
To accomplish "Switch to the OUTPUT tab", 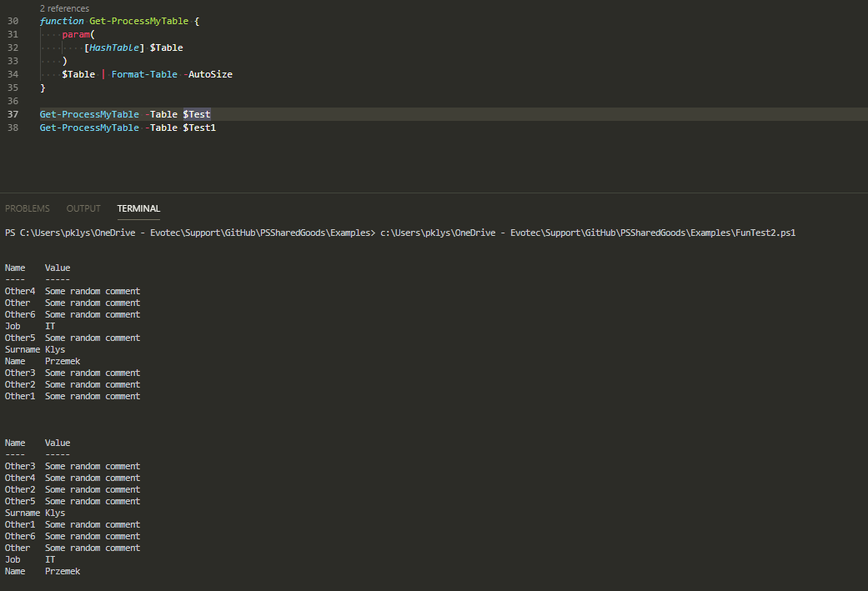I will click(83, 208).
